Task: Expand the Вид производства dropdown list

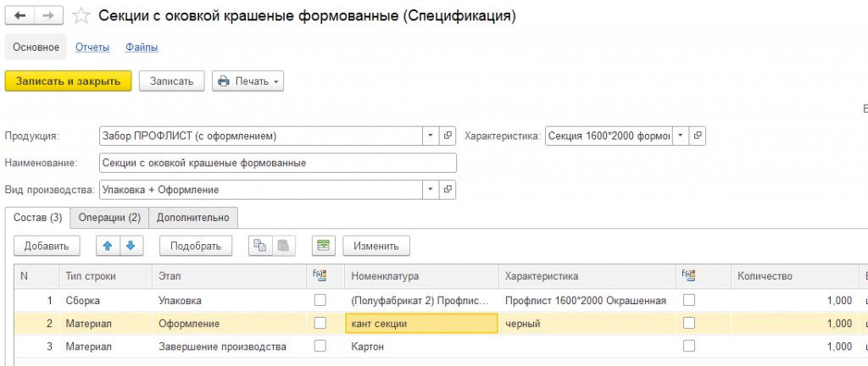Action: coord(431,190)
